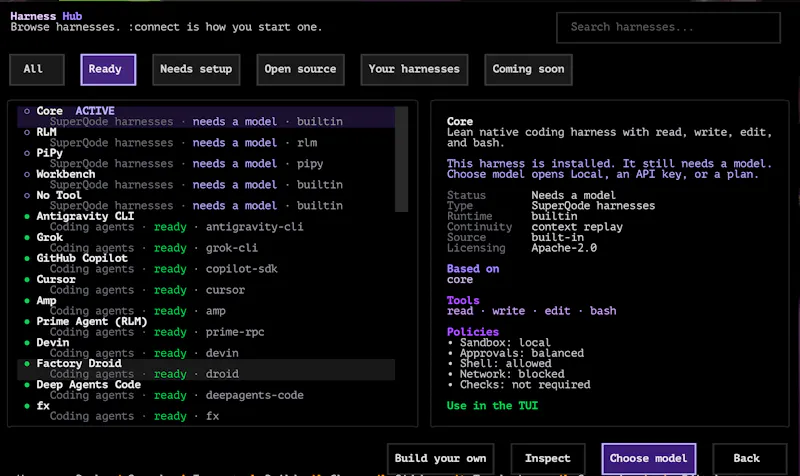This screenshot has width=800, height=476.
Task: Click the green dot beside Prime Agent (RLM)
Action: pos(27,321)
